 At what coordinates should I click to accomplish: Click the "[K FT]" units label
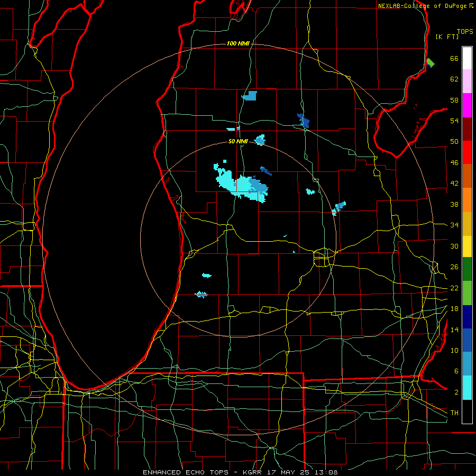point(447,36)
